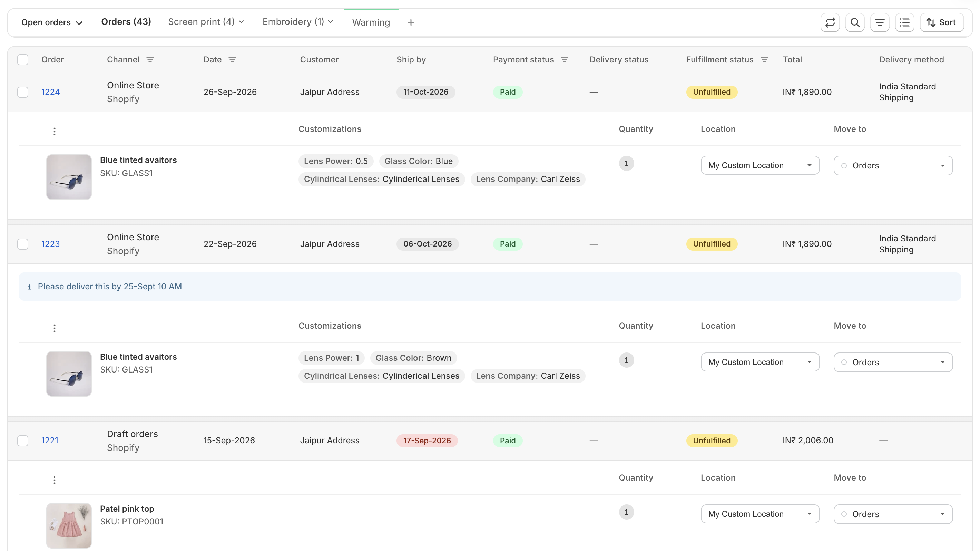Click Patel pink top product thumbnail

[x=69, y=525]
